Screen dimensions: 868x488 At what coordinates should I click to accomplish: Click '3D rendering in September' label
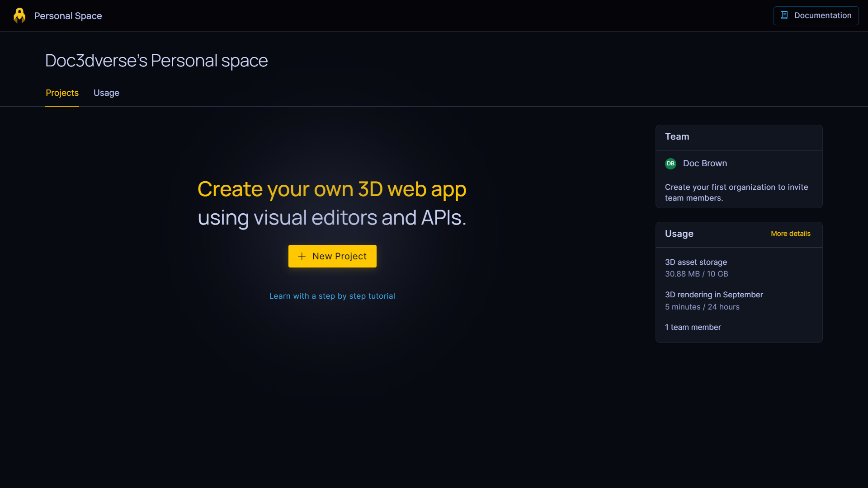tap(714, 295)
